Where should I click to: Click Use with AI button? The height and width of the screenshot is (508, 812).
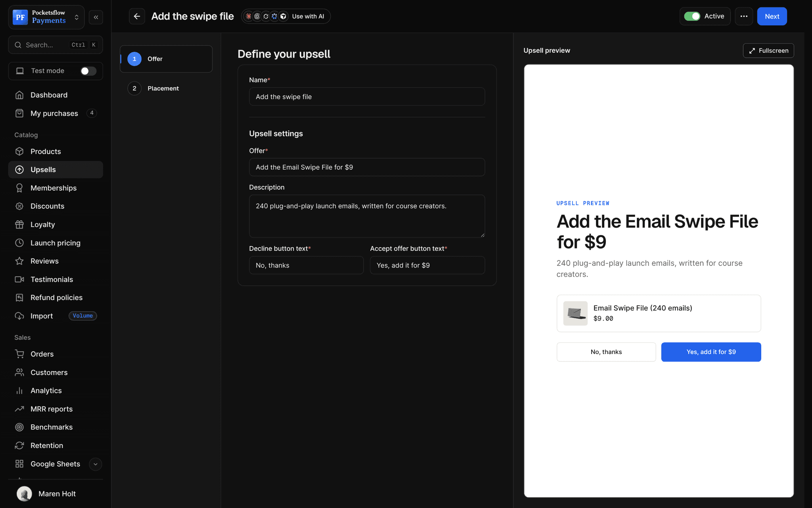pos(286,16)
